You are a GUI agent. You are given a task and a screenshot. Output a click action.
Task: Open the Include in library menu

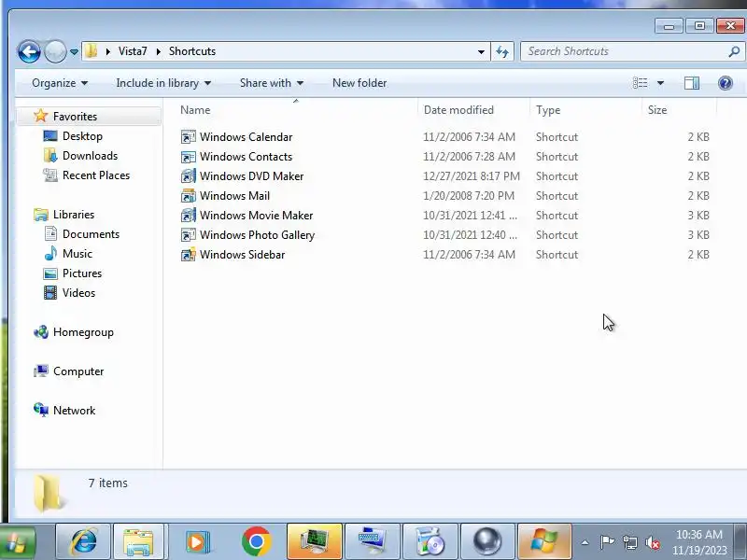click(x=163, y=83)
